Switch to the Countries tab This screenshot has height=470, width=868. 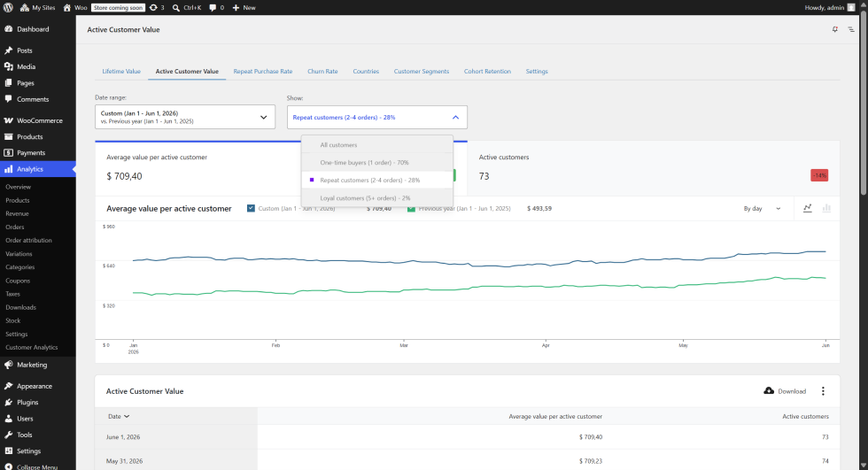point(366,72)
